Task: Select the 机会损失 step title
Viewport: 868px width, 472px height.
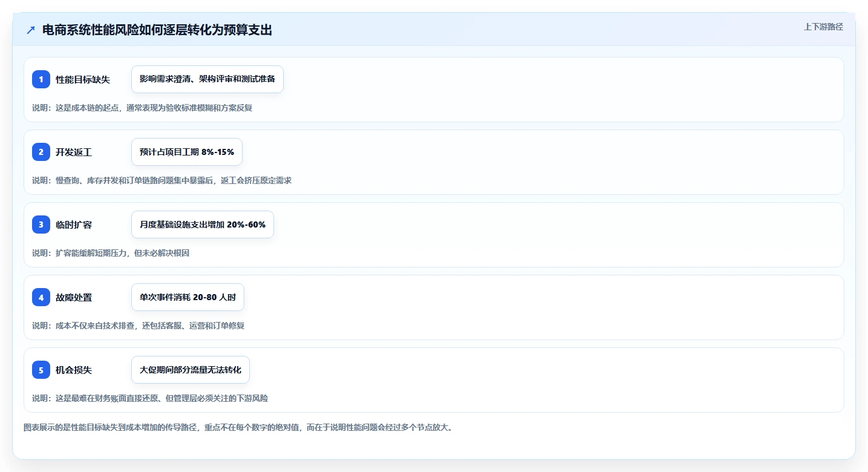Action: pyautogui.click(x=74, y=370)
